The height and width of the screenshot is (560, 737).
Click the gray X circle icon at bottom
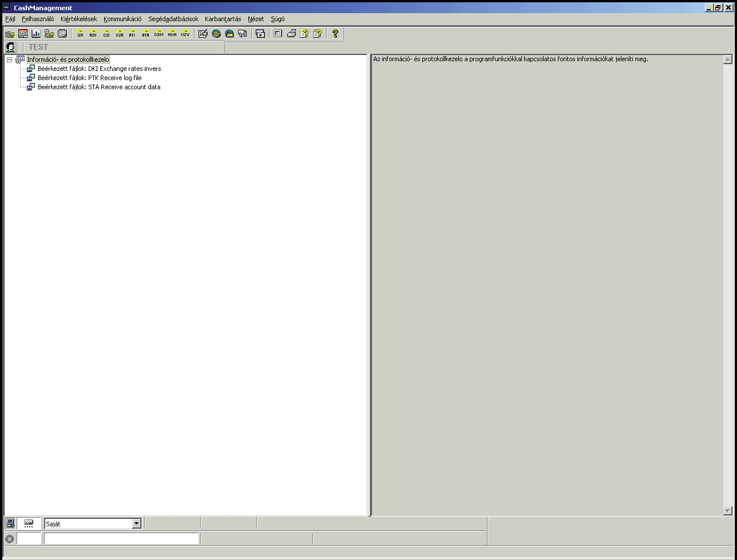coord(9,539)
